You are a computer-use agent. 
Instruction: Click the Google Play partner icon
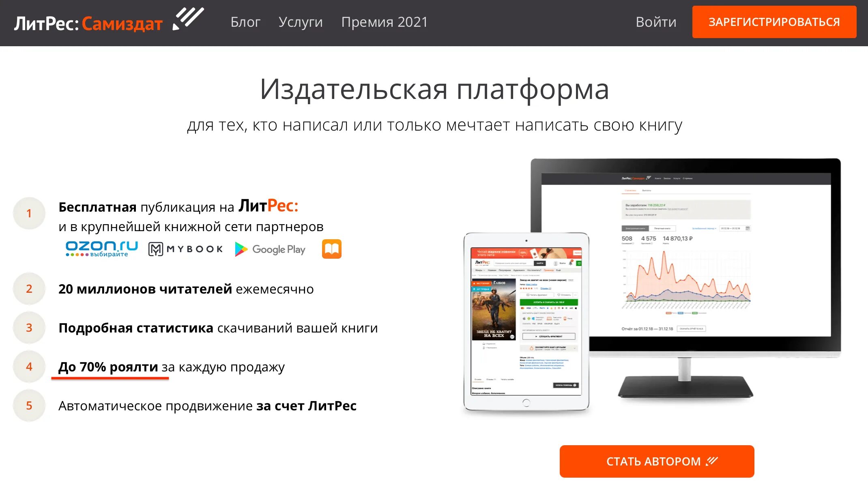(268, 249)
